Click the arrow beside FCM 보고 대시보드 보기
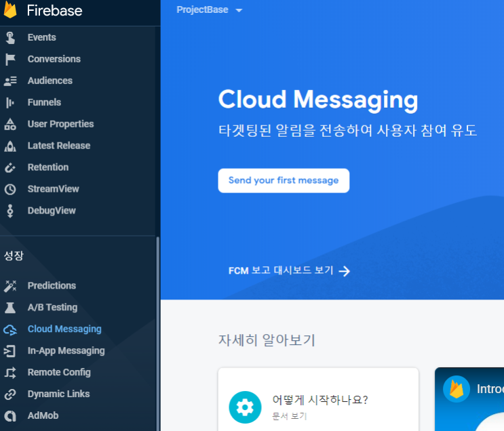 click(344, 271)
